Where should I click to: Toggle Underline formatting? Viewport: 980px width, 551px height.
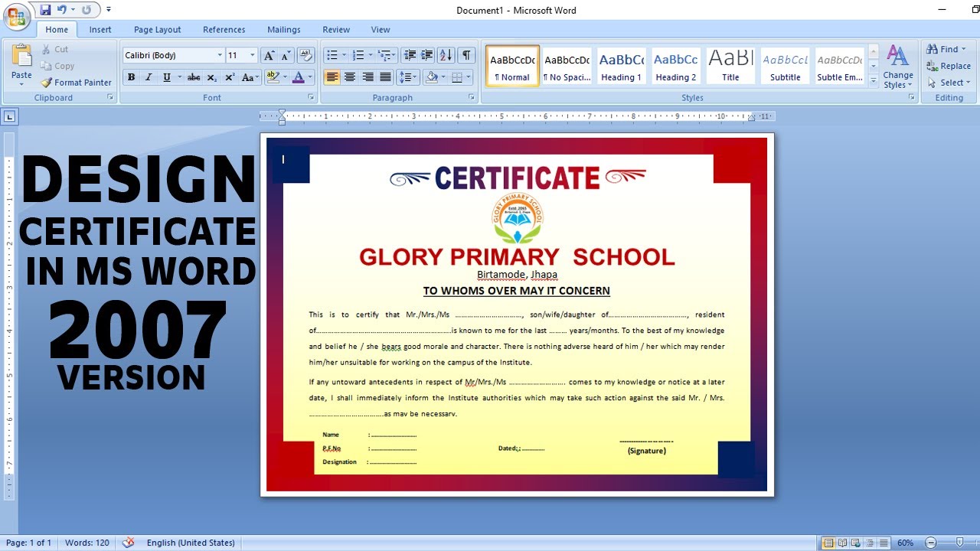[x=166, y=77]
